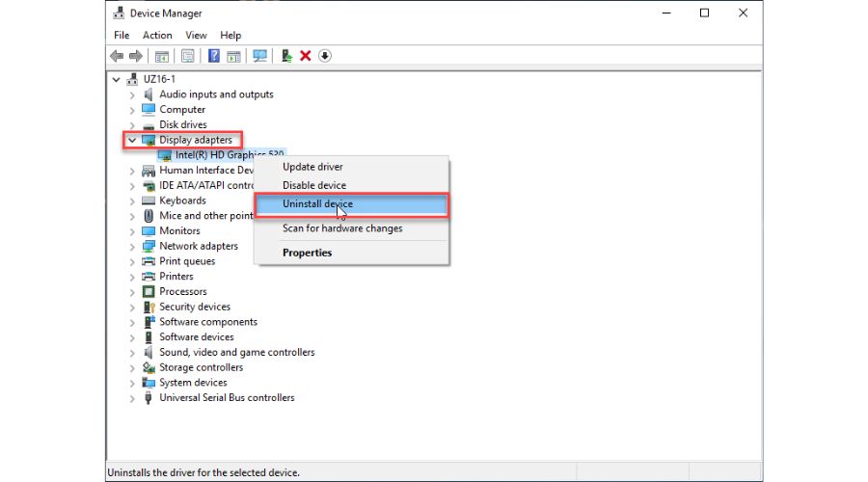Expand the Keyboards tree node

(132, 201)
